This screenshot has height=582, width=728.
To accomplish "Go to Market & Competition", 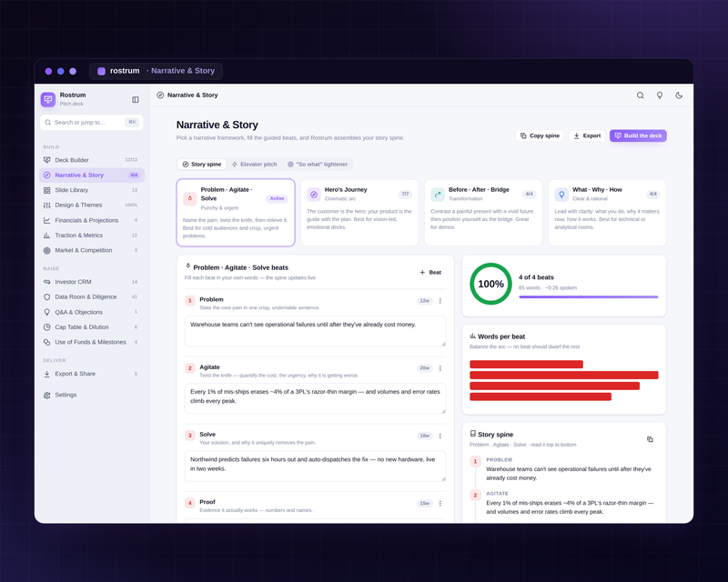I will coord(92,250).
